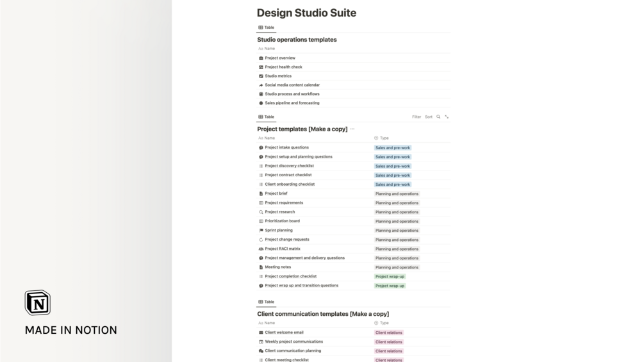Click the document icon beside Project brief
Image resolution: width=644 pixels, height=362 pixels.
tap(261, 193)
